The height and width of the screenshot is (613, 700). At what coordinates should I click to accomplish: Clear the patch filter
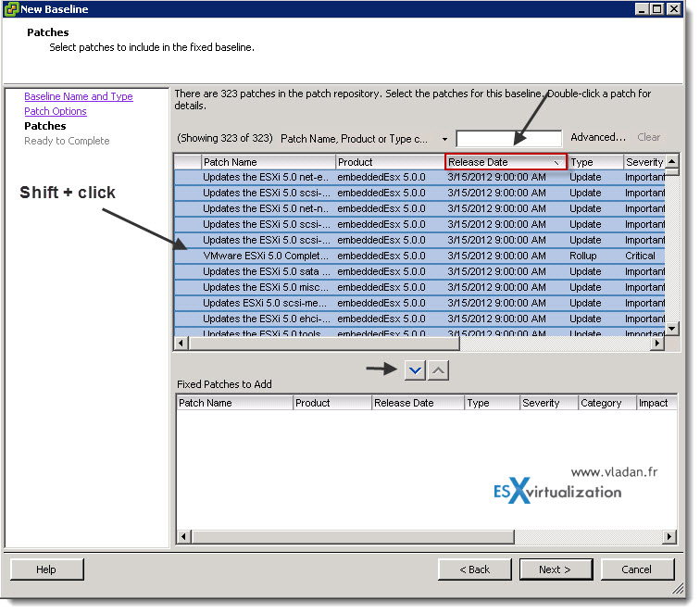point(648,137)
